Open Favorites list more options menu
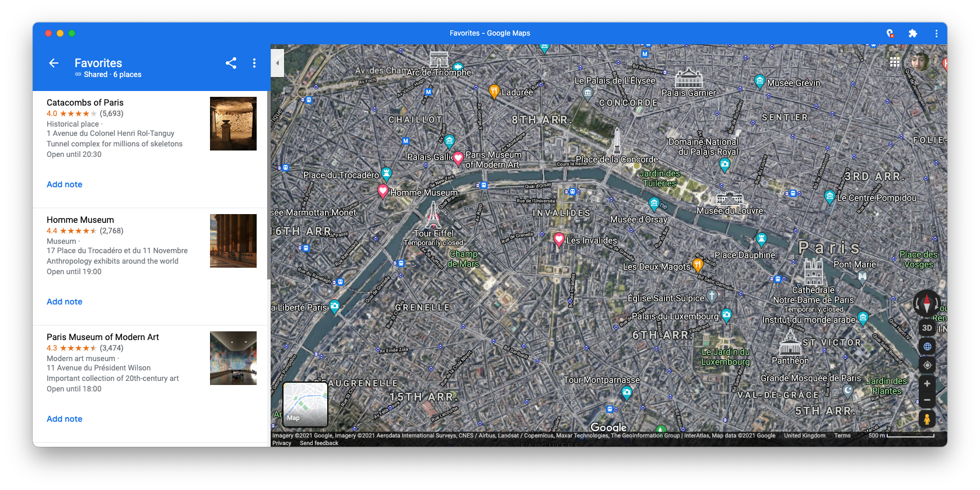This screenshot has height=490, width=980. coord(254,63)
